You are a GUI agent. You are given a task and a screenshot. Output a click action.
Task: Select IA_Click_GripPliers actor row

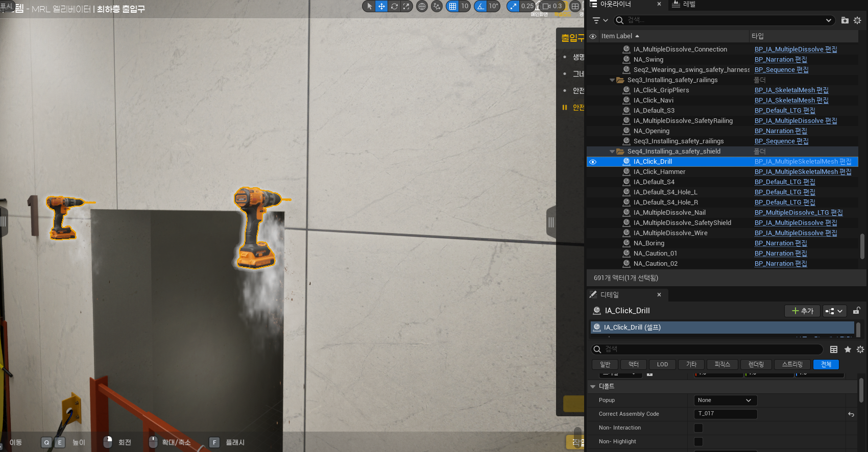[661, 90]
